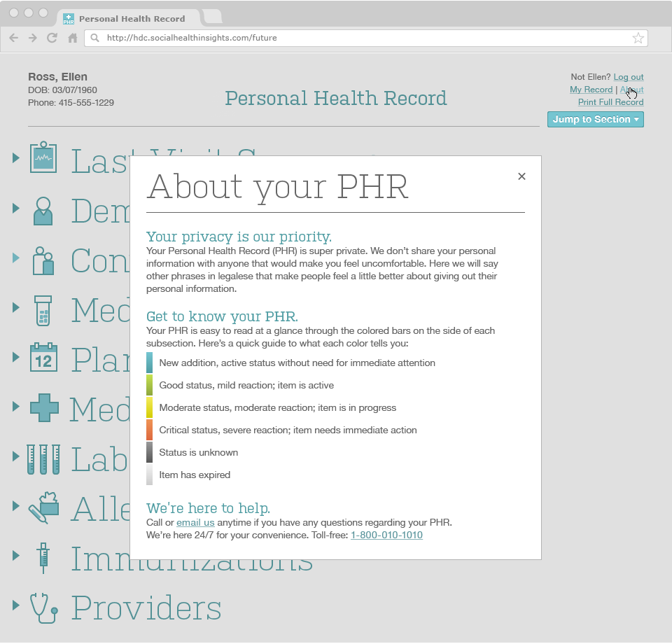Screen dimensions: 672x644
Task: Click the Contacts two-people icon
Action: coord(43,260)
